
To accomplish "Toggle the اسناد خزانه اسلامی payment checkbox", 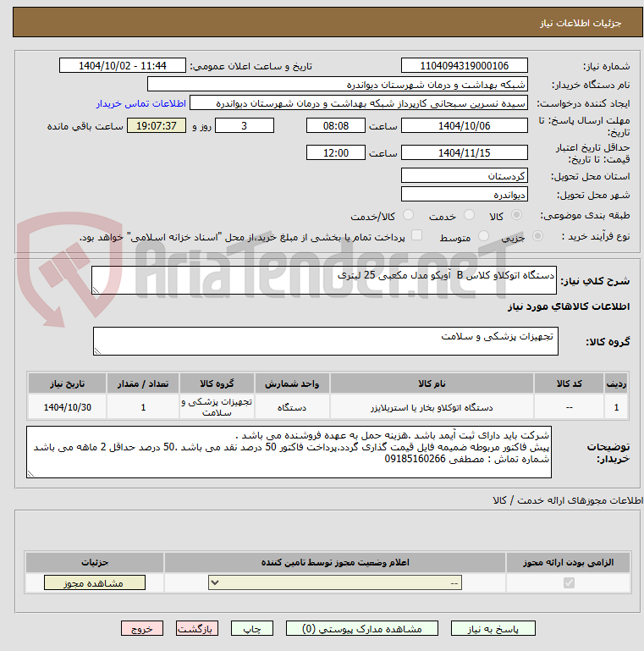I will (416, 235).
